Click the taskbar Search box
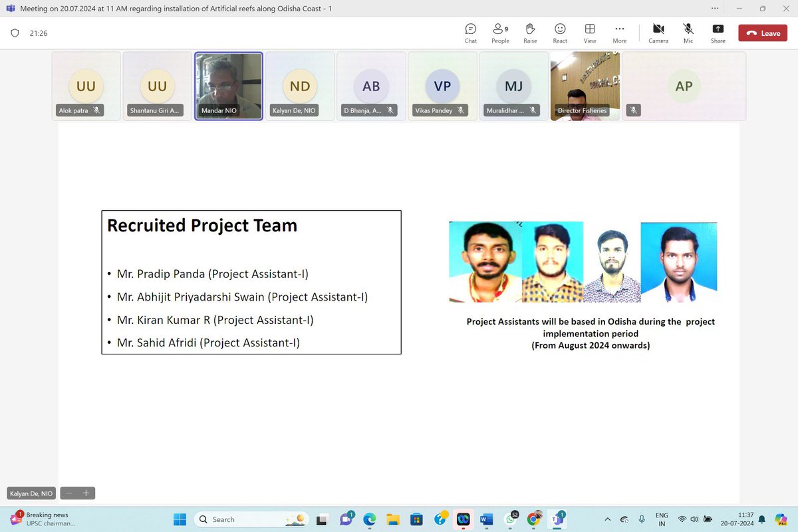798x532 pixels. tap(252, 519)
